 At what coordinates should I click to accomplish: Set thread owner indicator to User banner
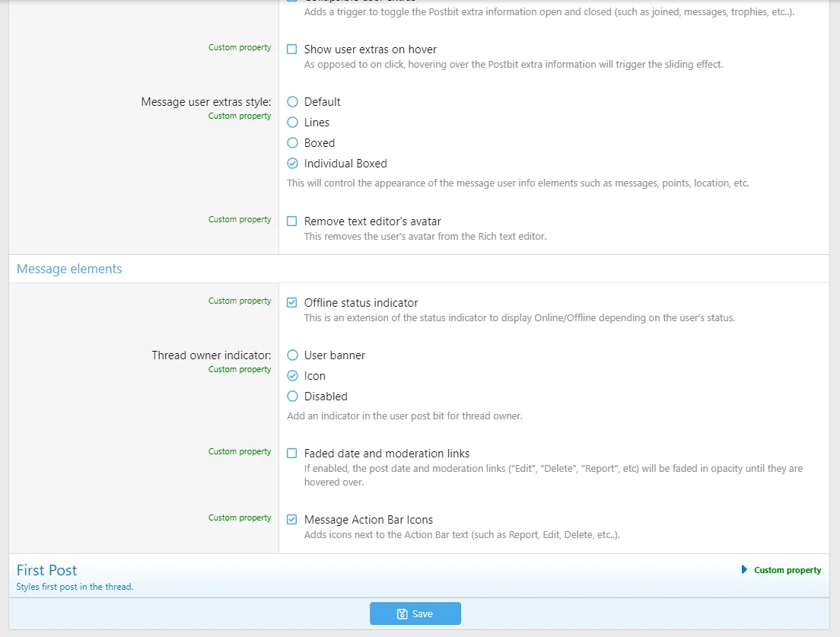click(x=292, y=355)
